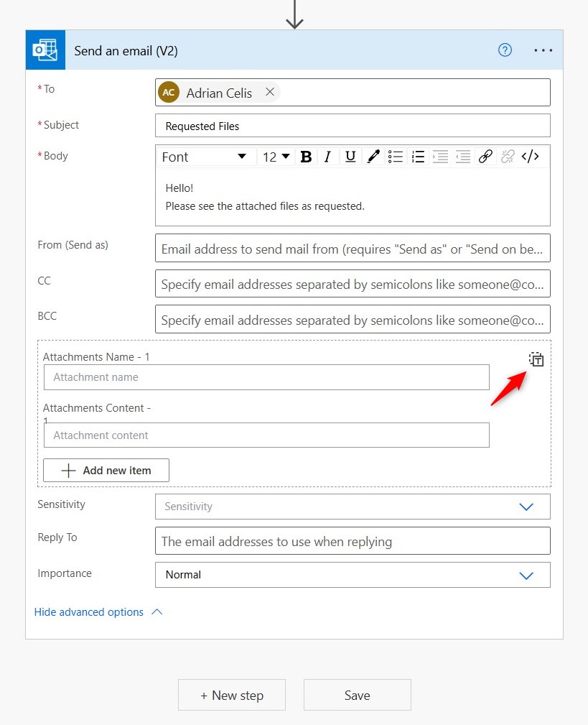Open the font color pen tool
This screenshot has width=588, height=725.
373,157
